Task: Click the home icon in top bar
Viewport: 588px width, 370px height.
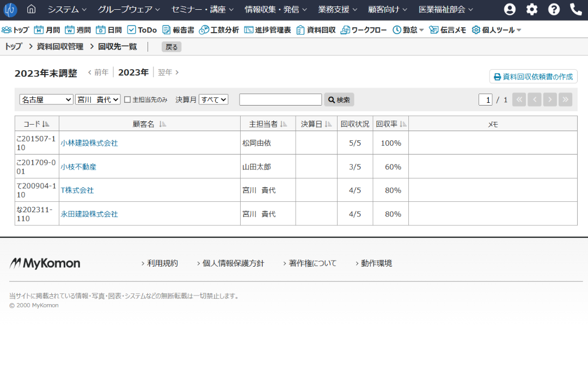Action: coord(31,9)
